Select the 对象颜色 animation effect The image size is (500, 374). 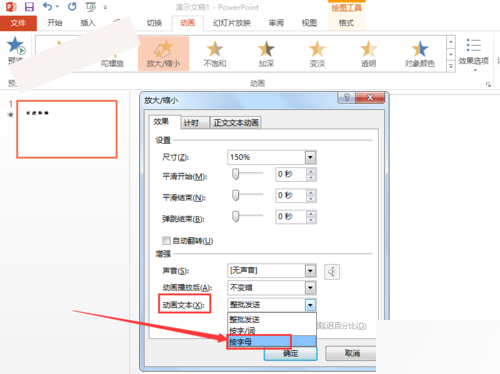[419, 54]
